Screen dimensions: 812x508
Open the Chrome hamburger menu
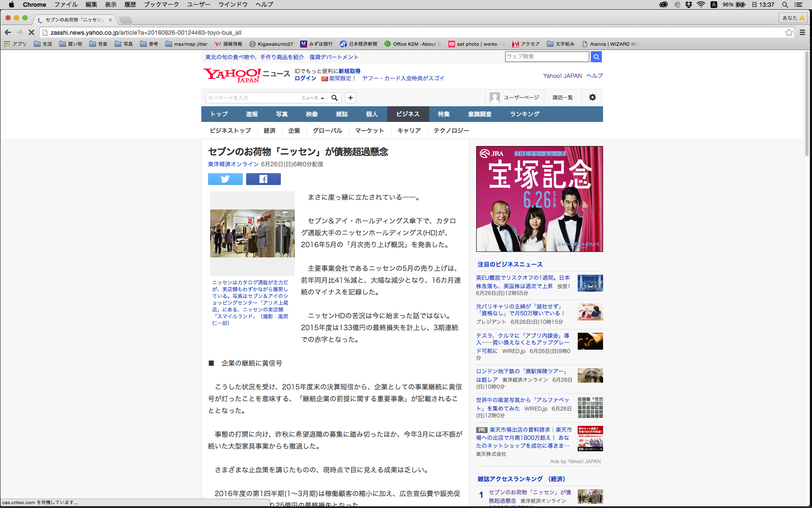[x=802, y=33]
